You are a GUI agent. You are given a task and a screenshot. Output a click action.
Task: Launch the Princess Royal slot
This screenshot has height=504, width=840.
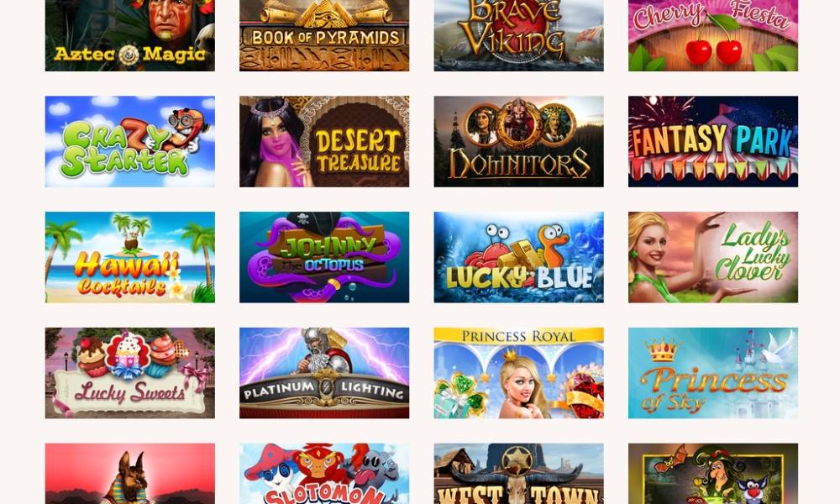518,373
